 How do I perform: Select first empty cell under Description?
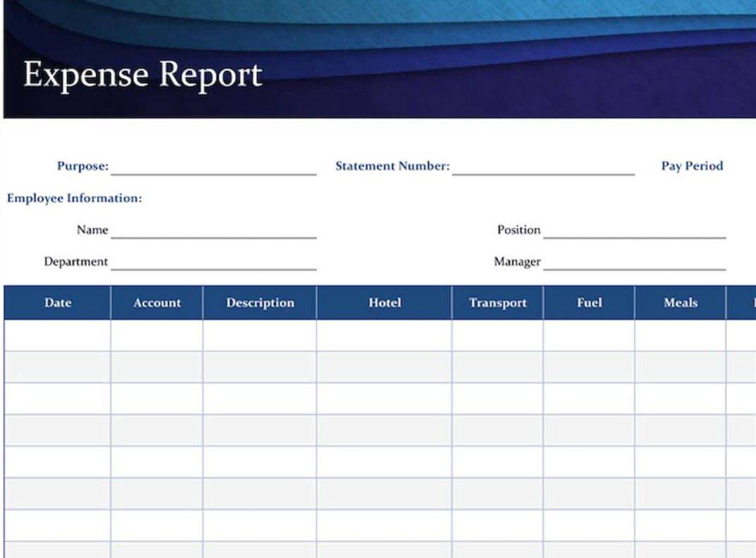tap(260, 335)
